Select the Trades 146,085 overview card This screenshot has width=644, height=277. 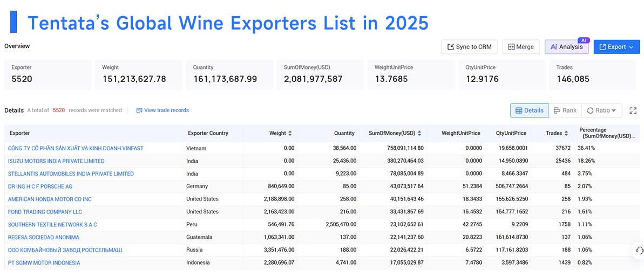(593, 74)
